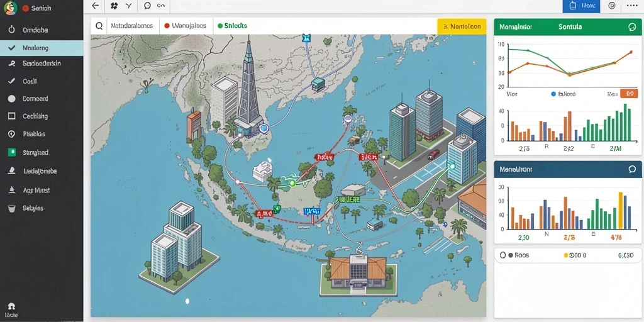Click the red car on the map road
Screen dimensions: 644x322
pyautogui.click(x=433, y=155)
